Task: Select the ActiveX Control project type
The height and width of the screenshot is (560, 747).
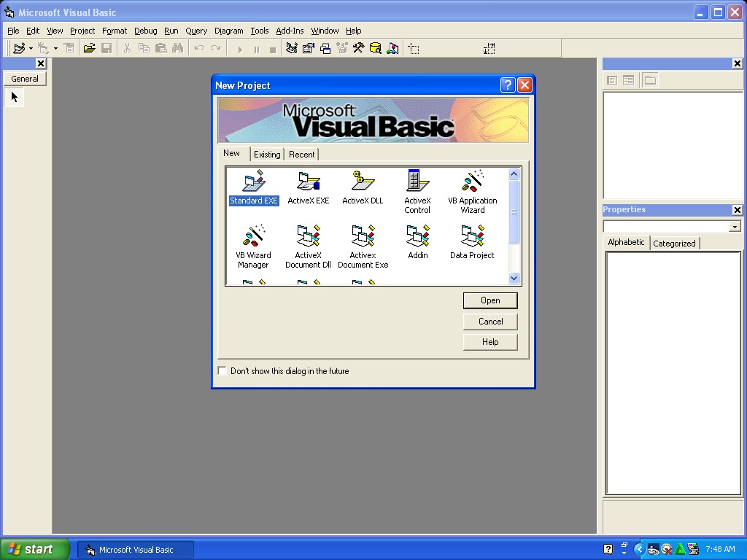Action: [x=417, y=192]
